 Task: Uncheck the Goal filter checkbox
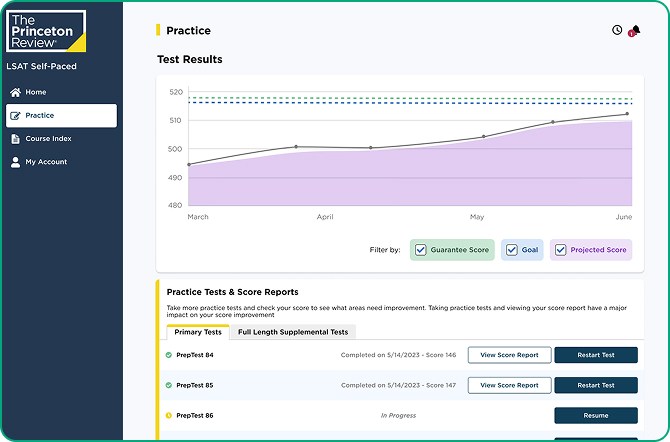[x=510, y=250]
